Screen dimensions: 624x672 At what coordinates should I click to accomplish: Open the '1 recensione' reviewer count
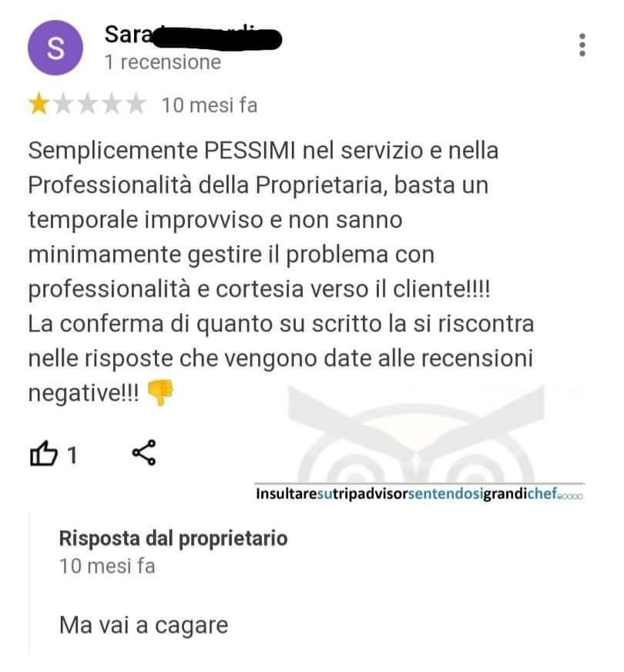(163, 62)
